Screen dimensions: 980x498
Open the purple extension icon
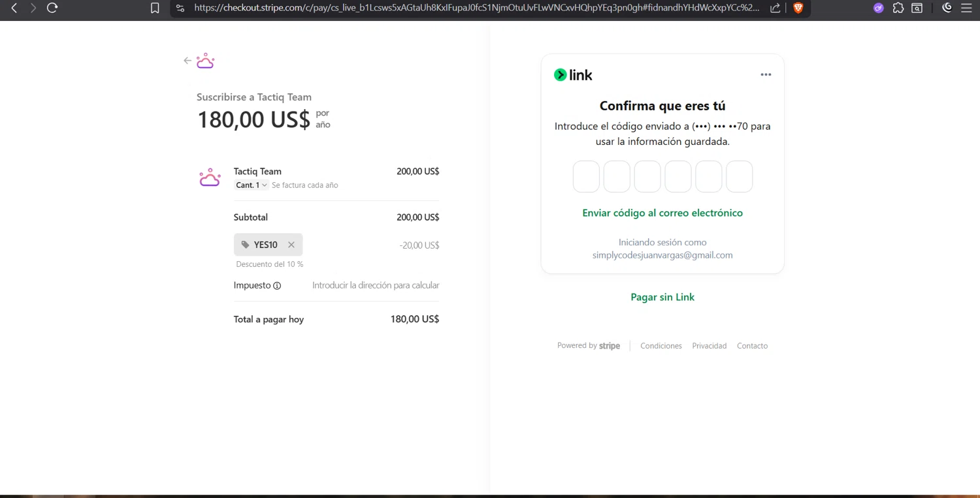point(879,8)
